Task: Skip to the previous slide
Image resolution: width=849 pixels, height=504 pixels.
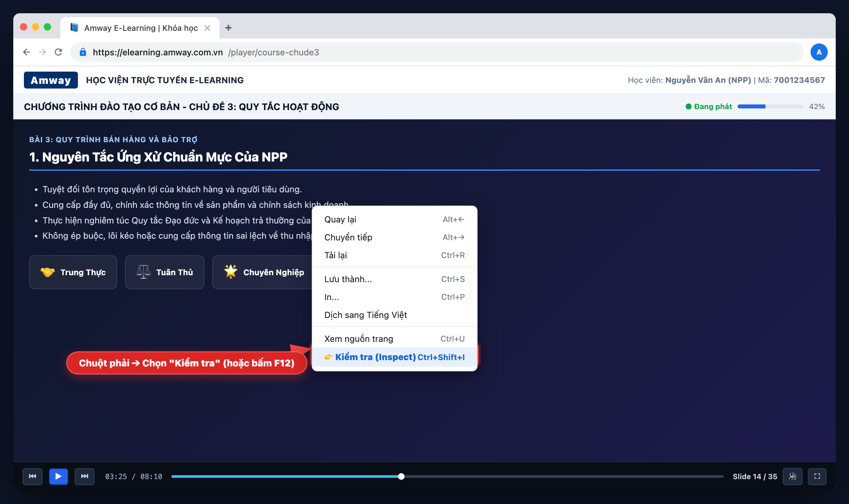Action: click(x=33, y=476)
